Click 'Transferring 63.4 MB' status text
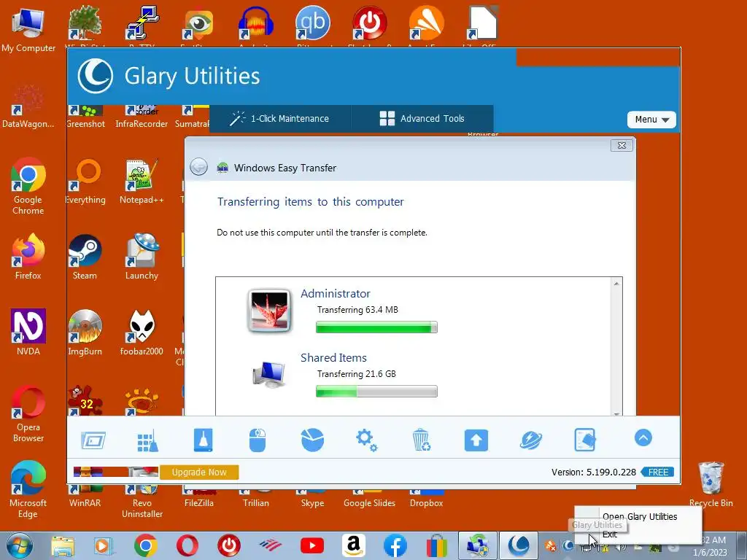747x560 pixels. pos(357,309)
